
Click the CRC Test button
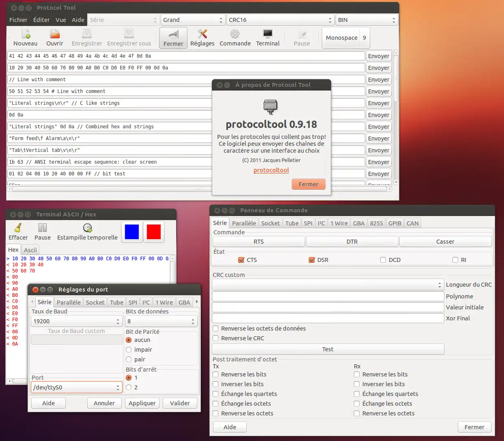pyautogui.click(x=327, y=349)
